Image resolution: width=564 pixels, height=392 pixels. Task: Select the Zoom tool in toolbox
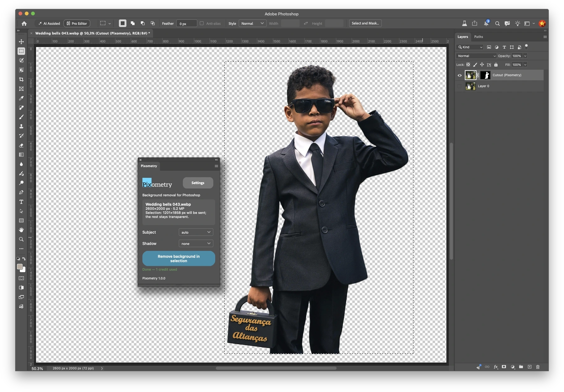[21, 239]
